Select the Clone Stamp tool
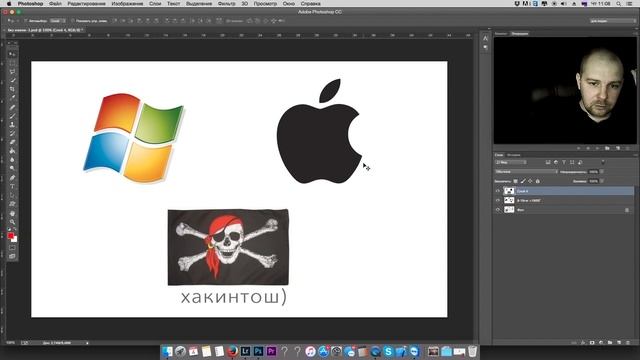The image size is (640, 360). [x=12, y=124]
